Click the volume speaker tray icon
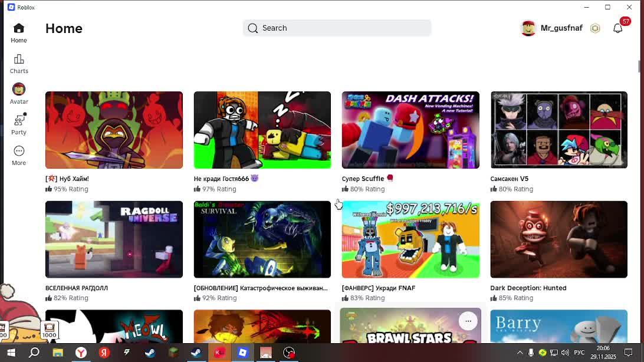This screenshot has width=644, height=362. [x=565, y=353]
